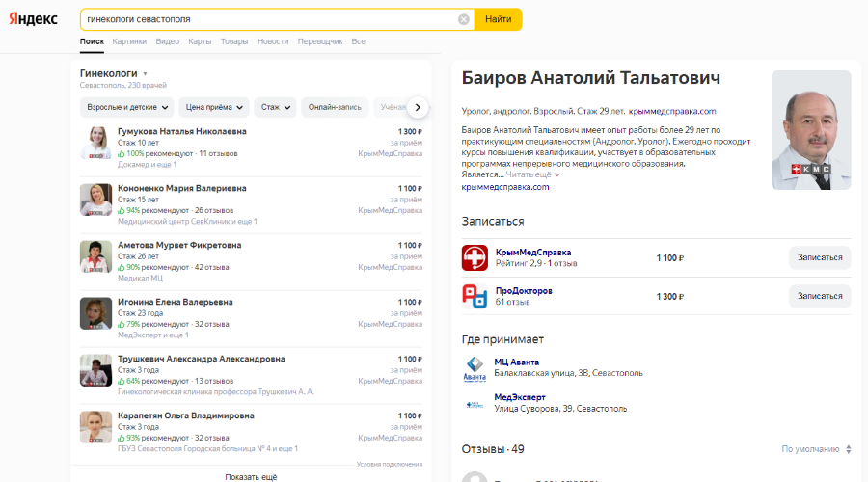The height and width of the screenshot is (482, 868).
Task: Click Записаться for КрымМедСправка
Action: [x=820, y=258]
